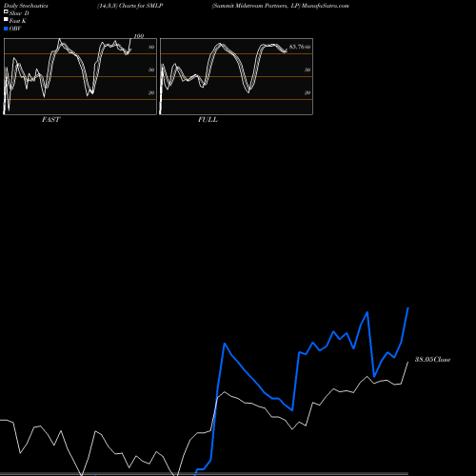Click the 'OBV' legend label

point(15,29)
